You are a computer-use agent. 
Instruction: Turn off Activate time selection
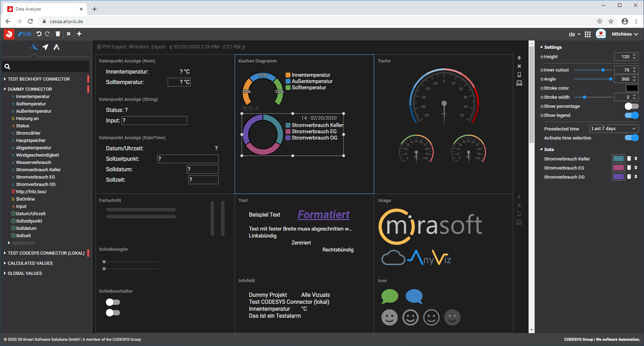click(632, 138)
